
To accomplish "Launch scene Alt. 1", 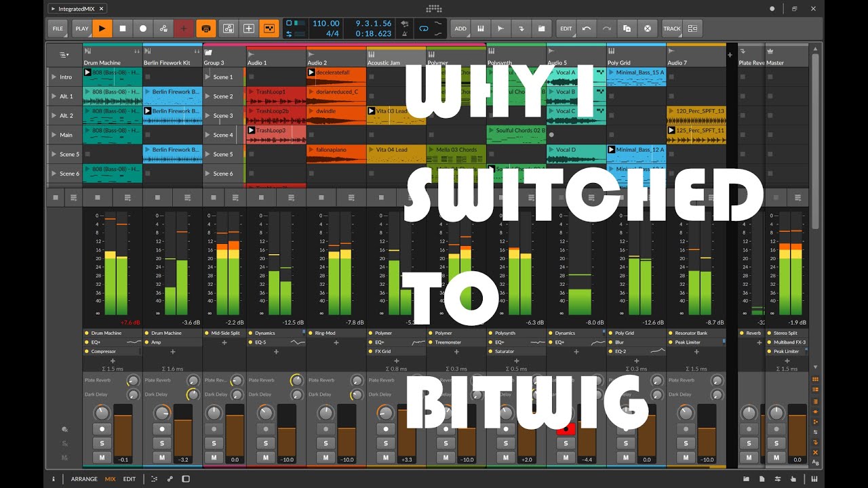I will [54, 96].
